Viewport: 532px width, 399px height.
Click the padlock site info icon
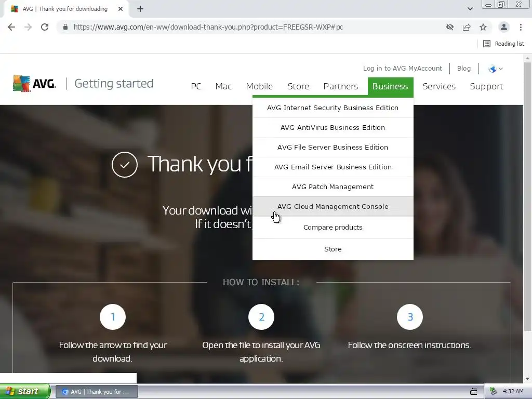[x=65, y=27]
